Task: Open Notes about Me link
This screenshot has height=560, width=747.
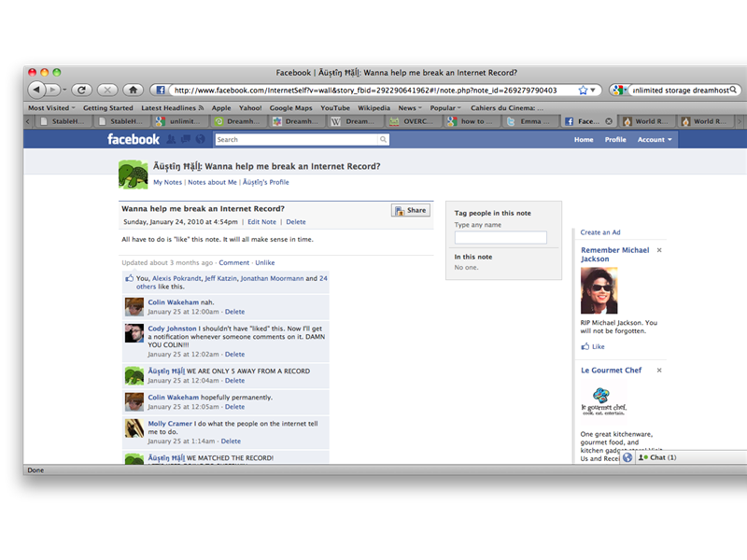Action: click(213, 182)
